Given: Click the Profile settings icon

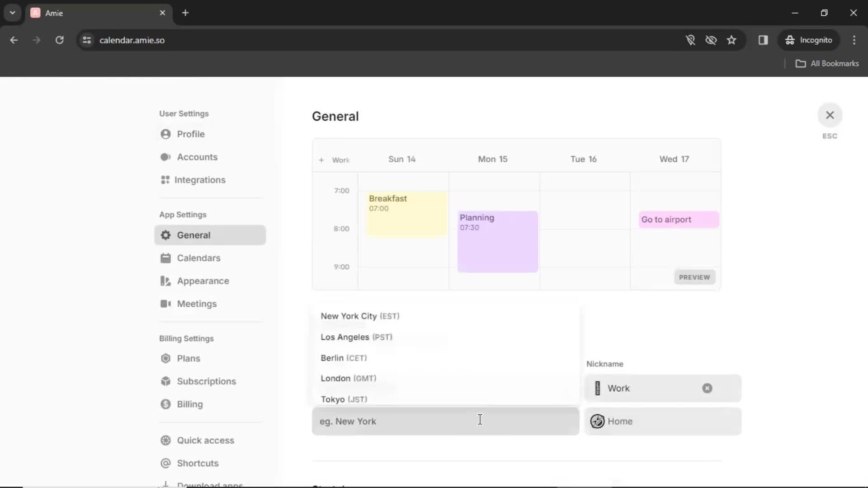Looking at the screenshot, I should [x=166, y=133].
